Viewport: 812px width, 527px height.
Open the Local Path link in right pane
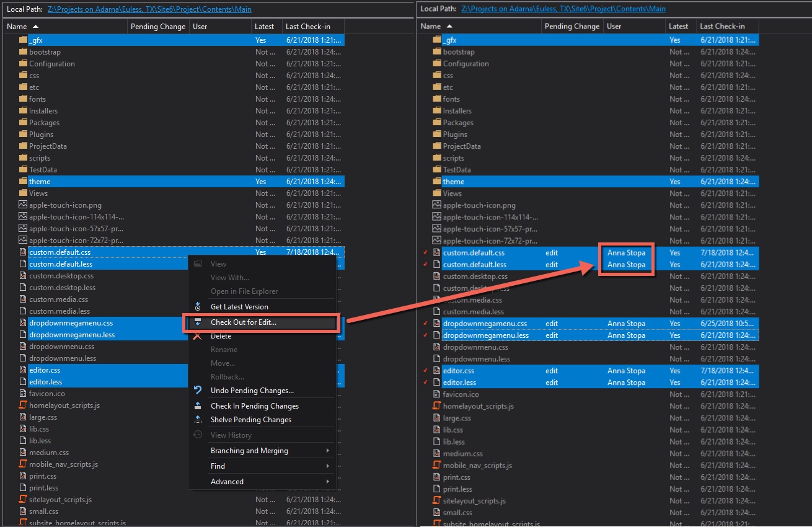tap(563, 9)
